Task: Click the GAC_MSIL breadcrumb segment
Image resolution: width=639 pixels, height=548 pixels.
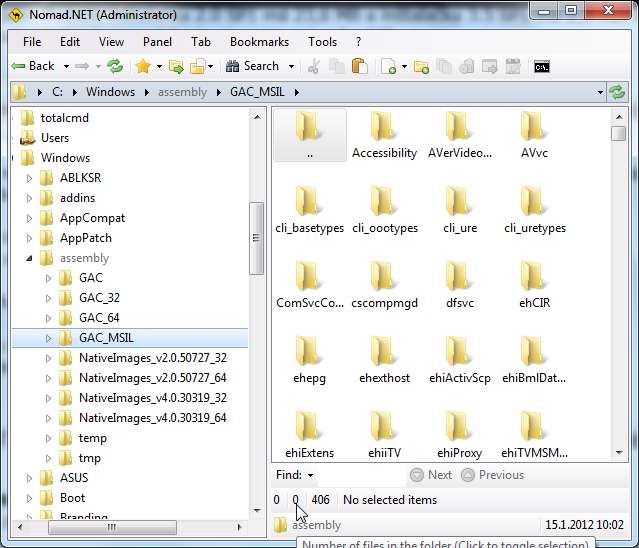Action: [257, 92]
